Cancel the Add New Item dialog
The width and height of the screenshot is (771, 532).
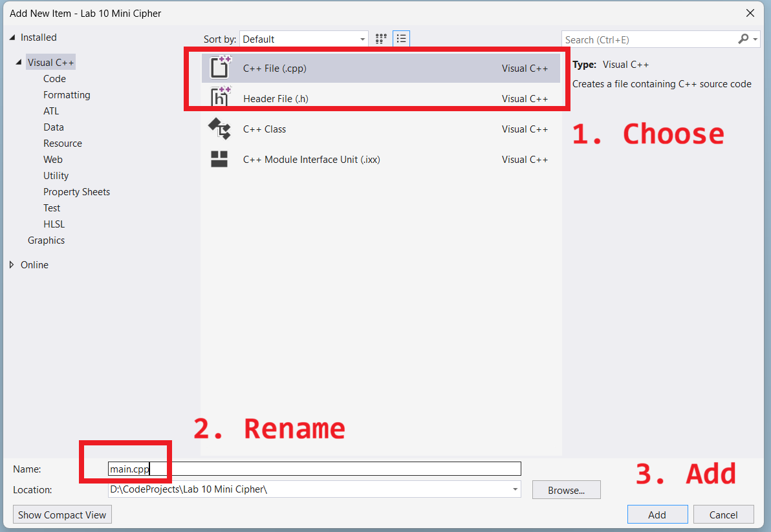[x=723, y=515]
